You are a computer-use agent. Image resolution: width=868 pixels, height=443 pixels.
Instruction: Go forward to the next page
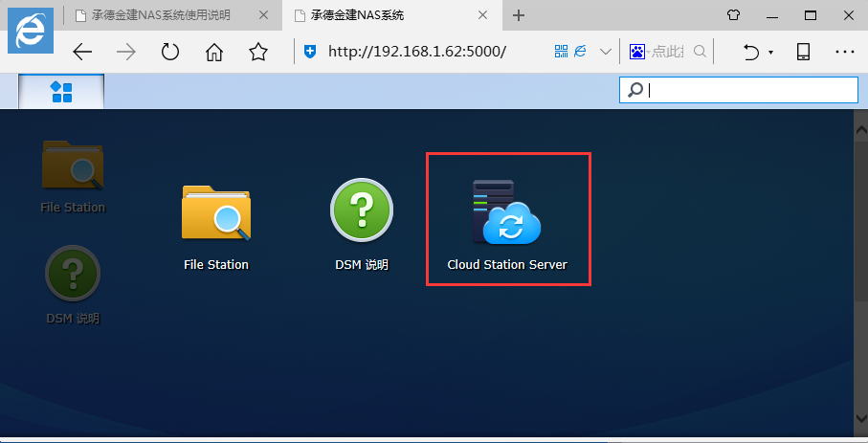[x=126, y=52]
